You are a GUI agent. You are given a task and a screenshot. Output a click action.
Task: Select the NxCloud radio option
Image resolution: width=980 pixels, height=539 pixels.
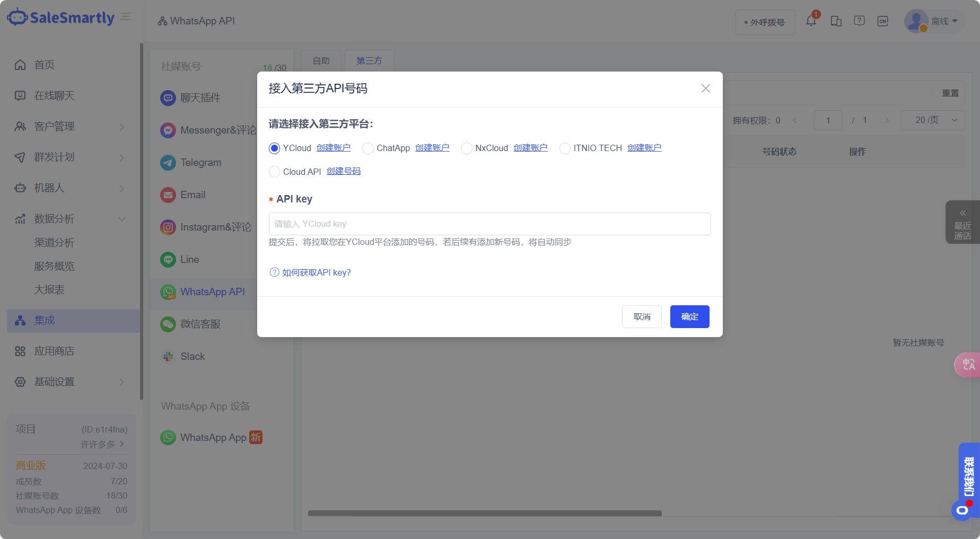[467, 148]
